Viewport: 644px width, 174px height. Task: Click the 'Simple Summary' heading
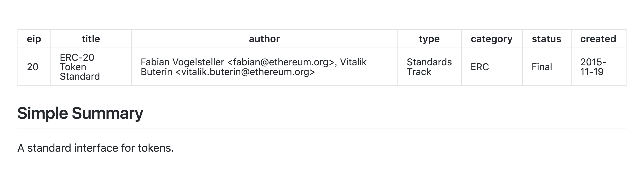80,113
